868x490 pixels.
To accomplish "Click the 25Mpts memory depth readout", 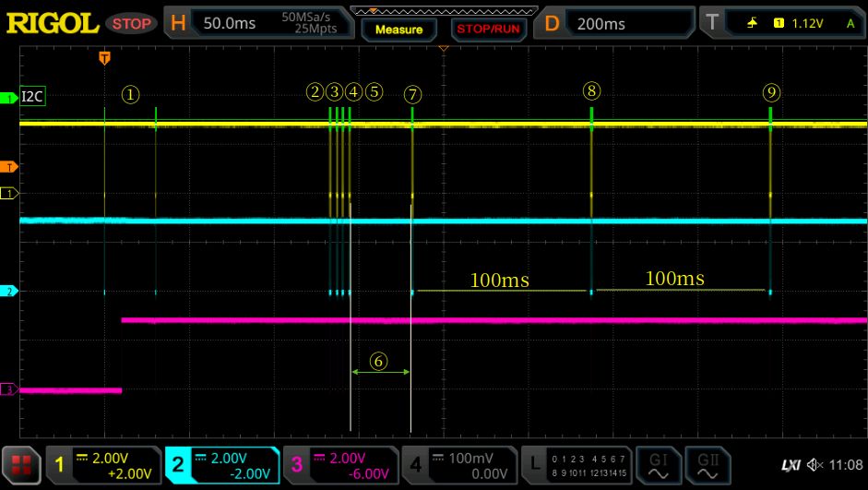I will [315, 29].
